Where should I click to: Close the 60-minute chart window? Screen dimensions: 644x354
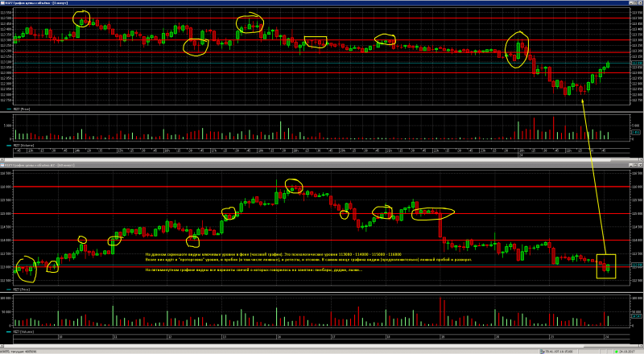click(640, 165)
